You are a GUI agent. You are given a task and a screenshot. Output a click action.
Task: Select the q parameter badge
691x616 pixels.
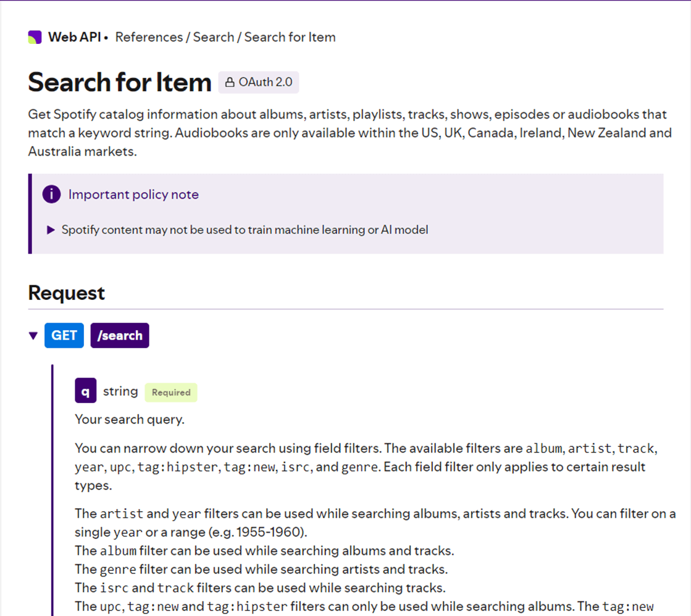click(85, 390)
